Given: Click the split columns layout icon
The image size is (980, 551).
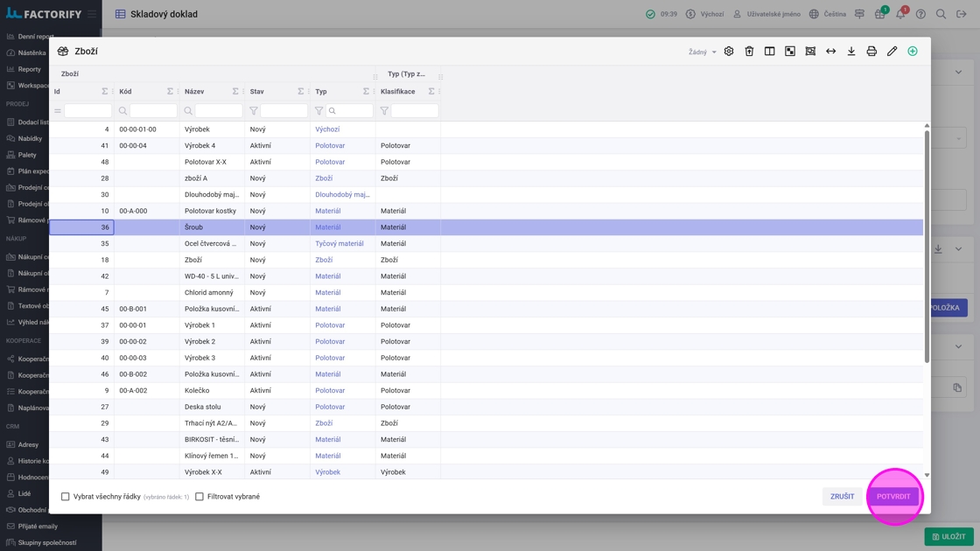Looking at the screenshot, I should click(770, 52).
